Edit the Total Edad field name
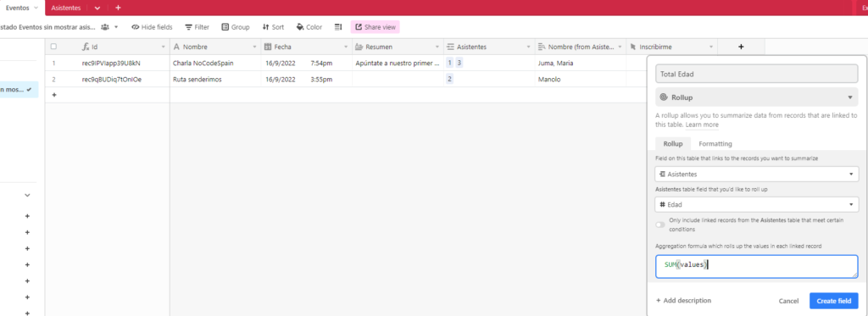 tap(757, 74)
